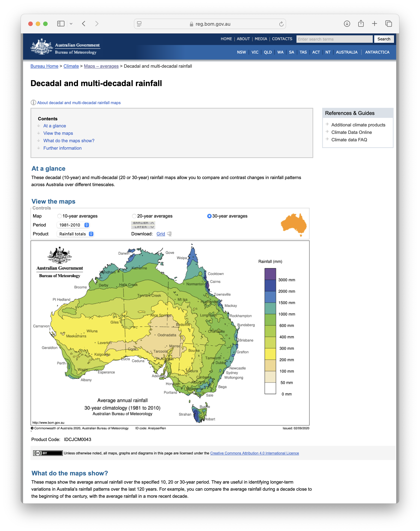Open a new tab with plus icon
This screenshot has height=531, width=420.
pos(374,24)
